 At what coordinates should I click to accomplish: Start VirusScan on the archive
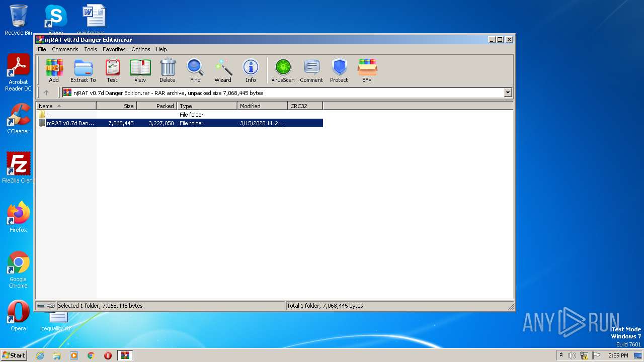pyautogui.click(x=283, y=71)
